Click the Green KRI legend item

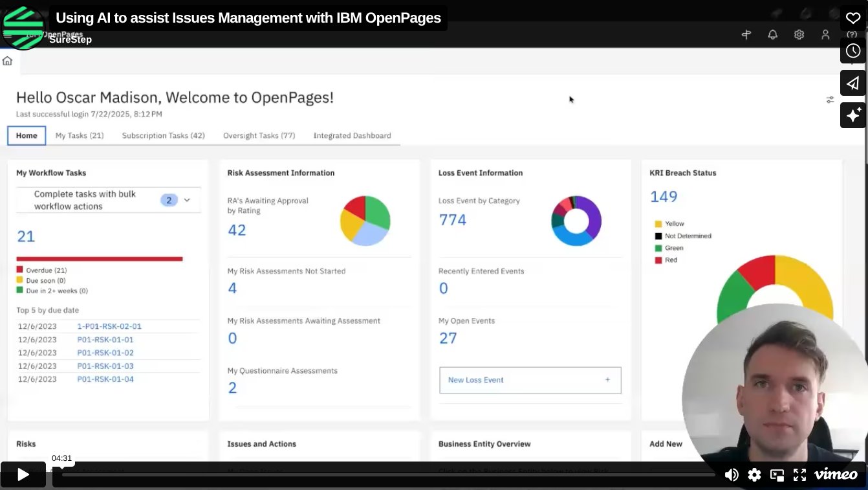(x=669, y=248)
